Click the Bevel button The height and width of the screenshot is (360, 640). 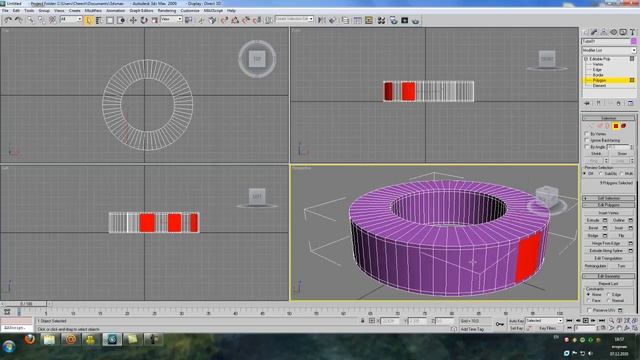coord(593,228)
